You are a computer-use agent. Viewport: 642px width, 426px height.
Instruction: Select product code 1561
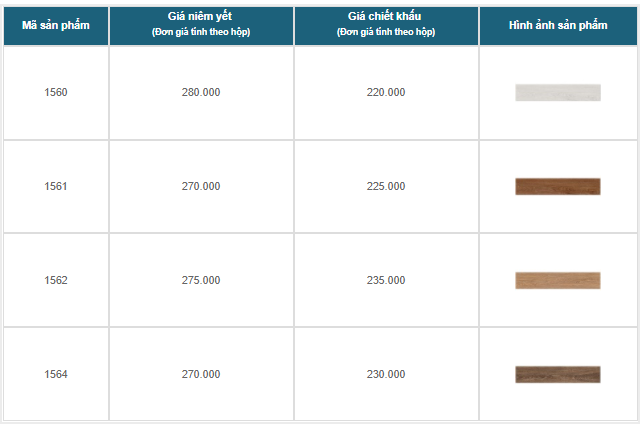pyautogui.click(x=56, y=186)
